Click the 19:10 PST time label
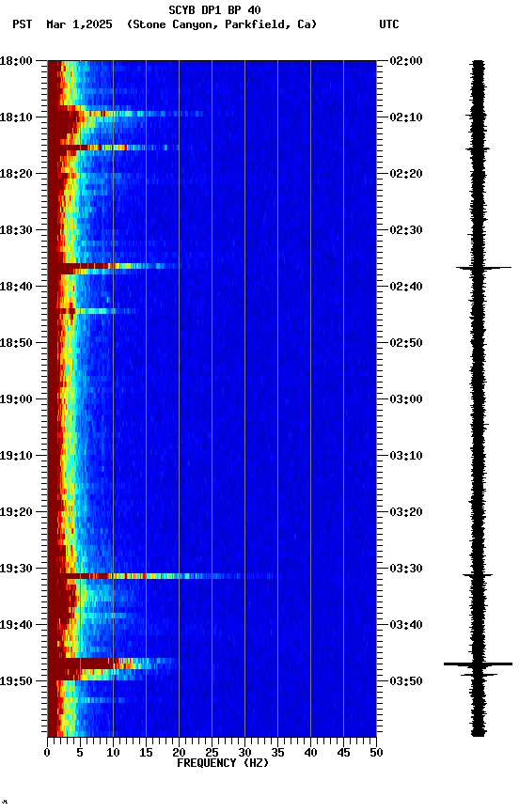The width and height of the screenshot is (519, 812). [x=16, y=456]
